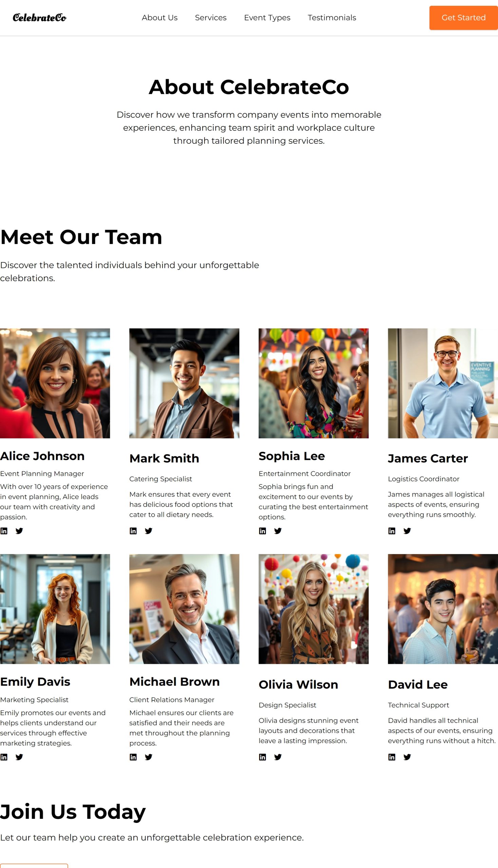The image size is (498, 868).
Task: Click Emily Davis's Twitter icon
Action: 19,757
